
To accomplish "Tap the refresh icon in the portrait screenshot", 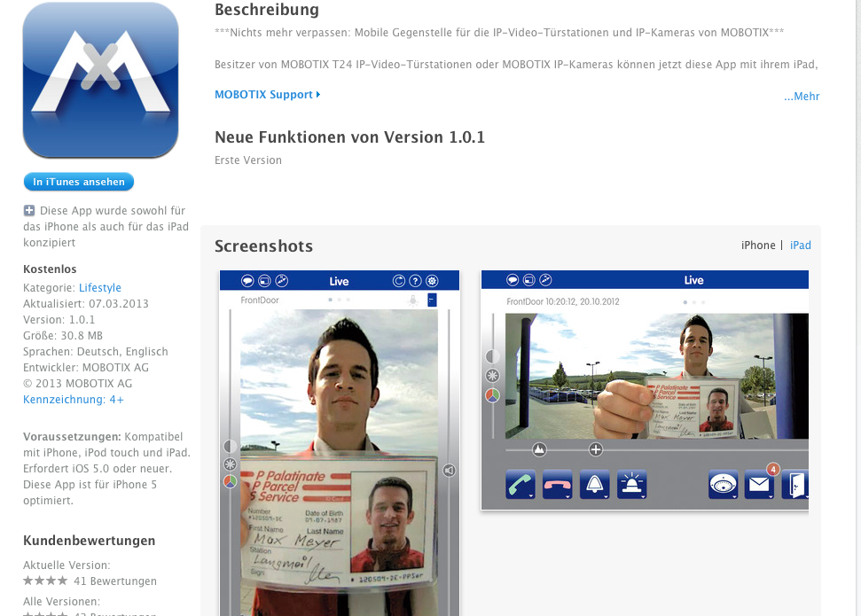I will (399, 281).
